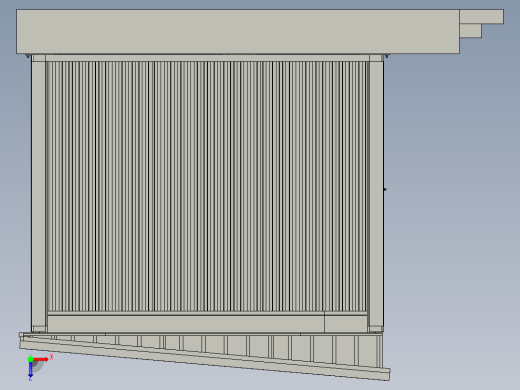Select the long horizontal beam below corrugated panel

click(x=186, y=324)
